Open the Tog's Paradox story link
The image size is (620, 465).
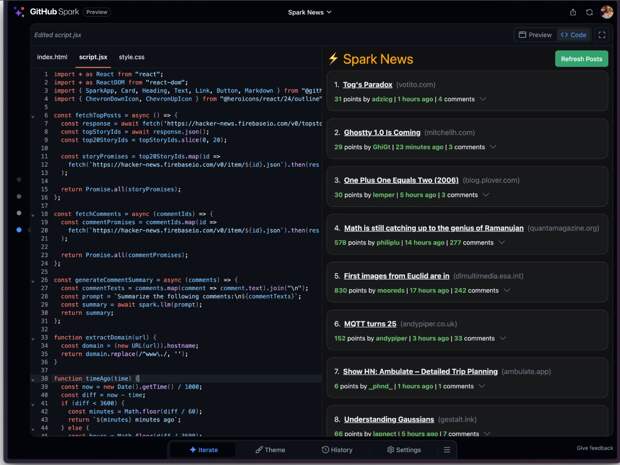point(367,85)
